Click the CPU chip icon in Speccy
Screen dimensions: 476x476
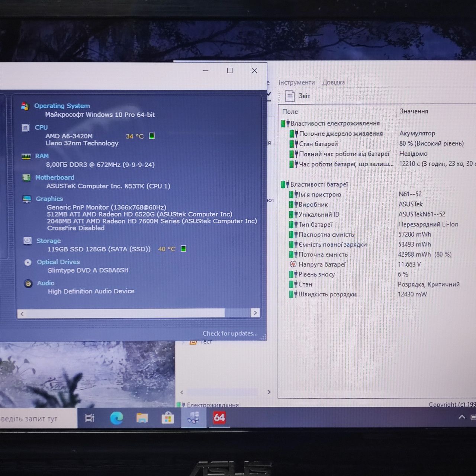(25, 128)
